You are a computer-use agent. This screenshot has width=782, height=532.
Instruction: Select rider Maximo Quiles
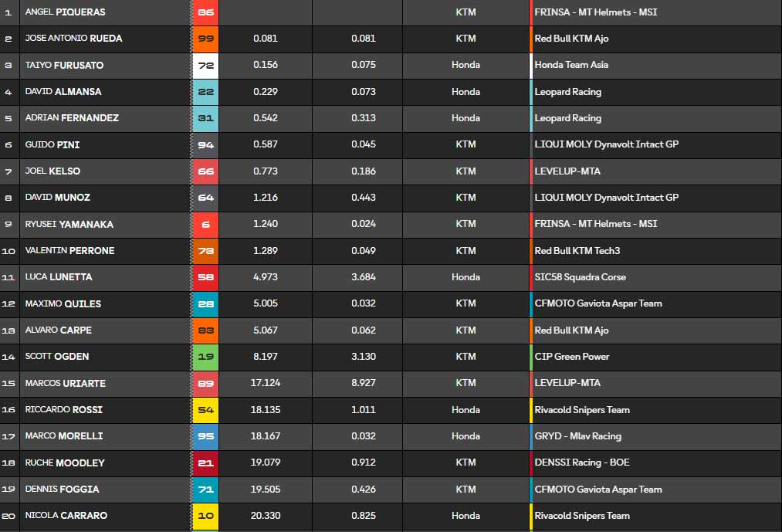click(63, 303)
